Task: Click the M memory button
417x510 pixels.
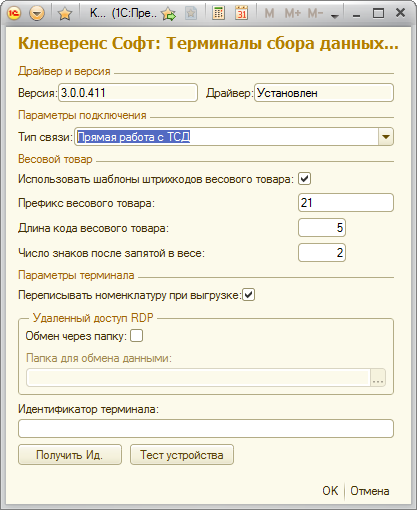Action: coord(269,13)
